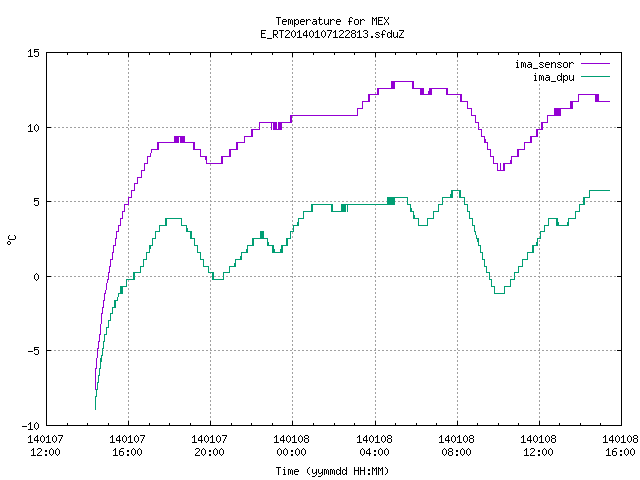Click the y-axis value 10
Screen dimensions: 640x480
pos(33,128)
